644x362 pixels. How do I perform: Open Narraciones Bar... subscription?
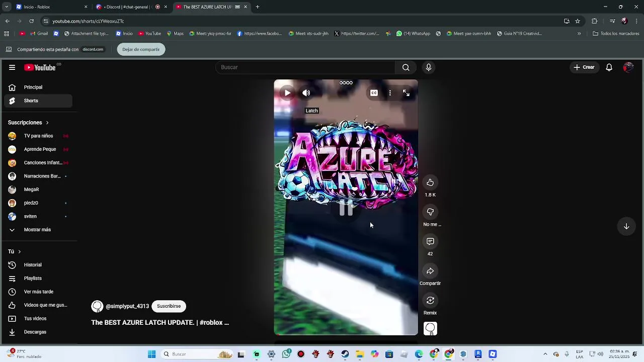coord(38,176)
